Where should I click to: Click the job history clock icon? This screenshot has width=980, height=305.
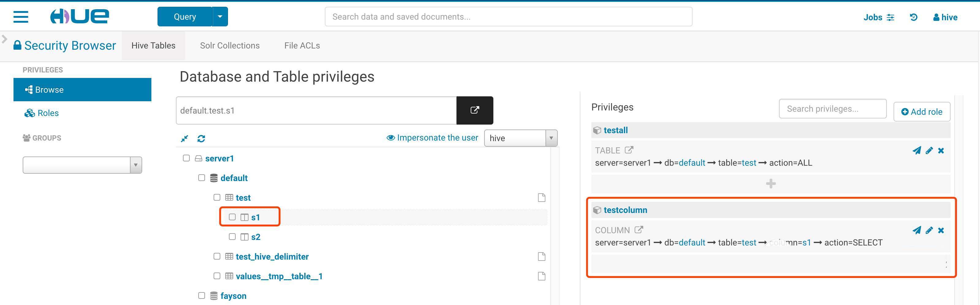[914, 17]
